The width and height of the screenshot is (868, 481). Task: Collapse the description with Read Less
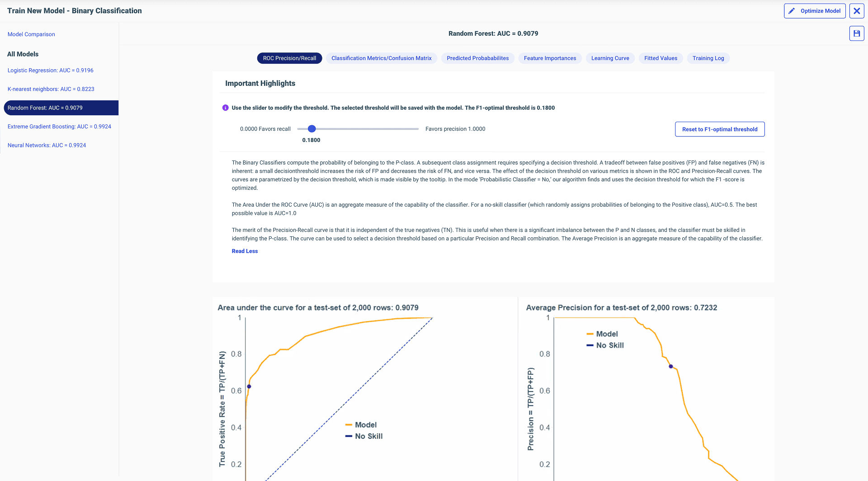(x=245, y=251)
